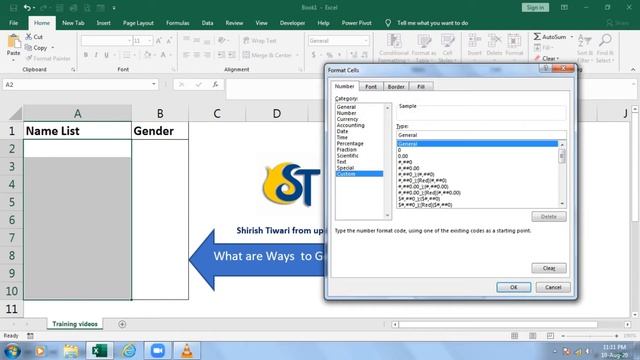640x360 pixels.
Task: Click the Undo arrow in the title bar
Action: pyautogui.click(x=27, y=7)
